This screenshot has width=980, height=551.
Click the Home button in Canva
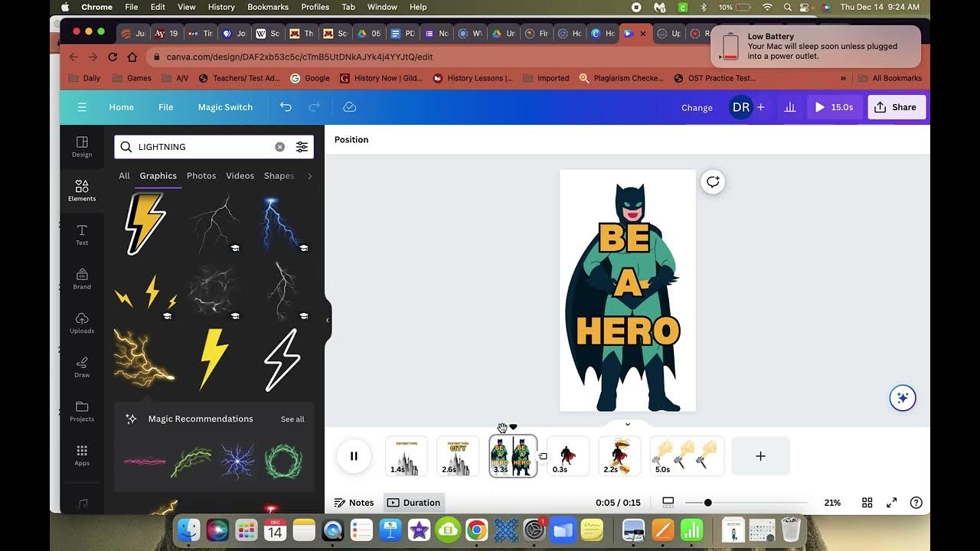pyautogui.click(x=121, y=107)
